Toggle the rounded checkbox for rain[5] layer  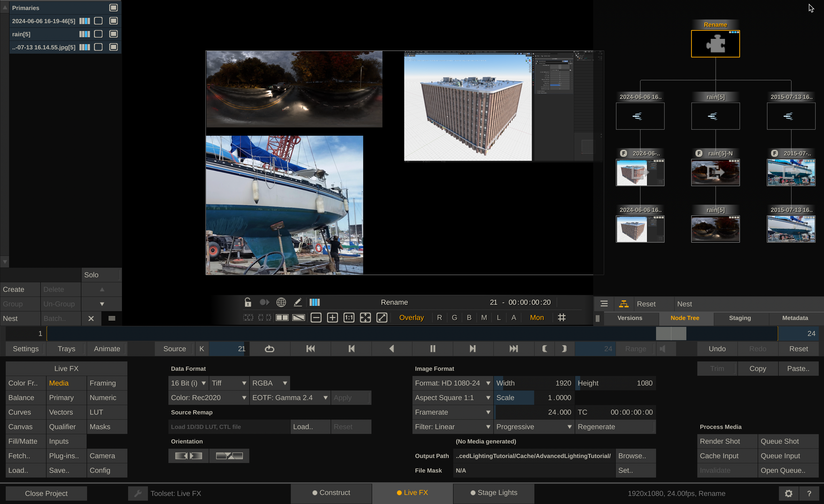(98, 34)
